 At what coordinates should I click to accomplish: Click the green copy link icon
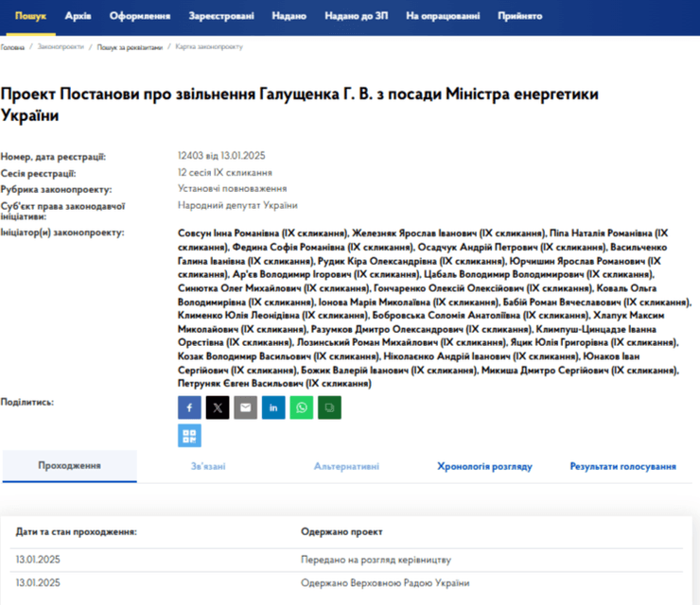(329, 407)
